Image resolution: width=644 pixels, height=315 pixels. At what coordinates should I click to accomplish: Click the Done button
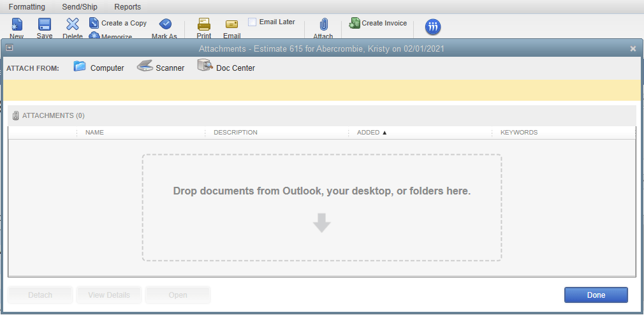pos(596,295)
